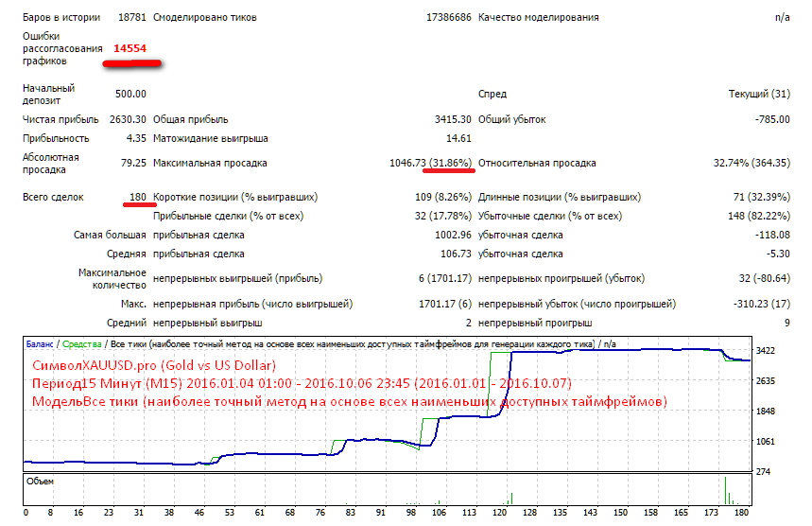Click the Относительная просадка label
The image size is (812, 526).
click(x=537, y=163)
